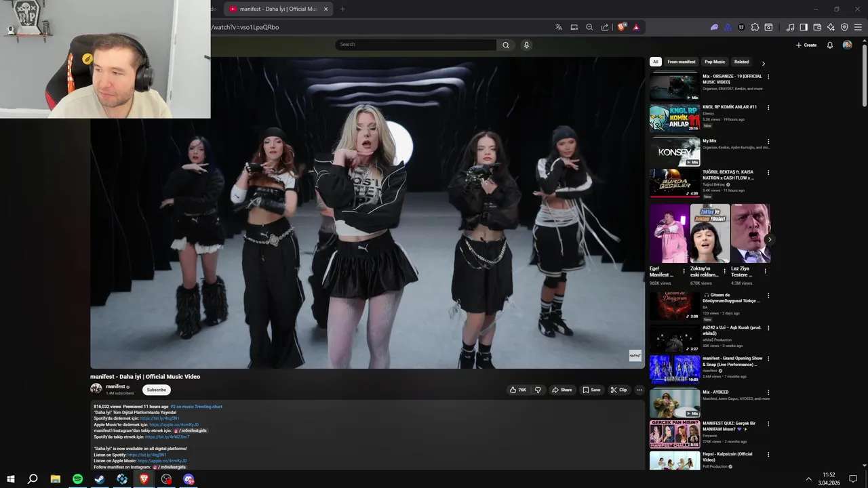
Task: Open the TUĞRUL BEKTAŞ ft. KAISA video
Action: [675, 183]
